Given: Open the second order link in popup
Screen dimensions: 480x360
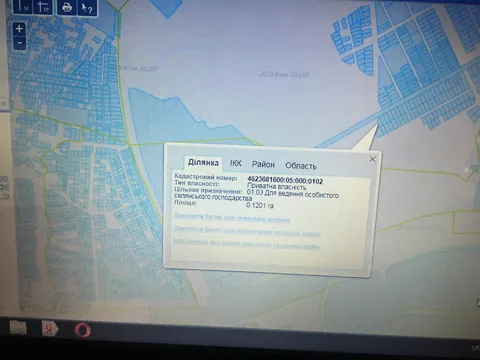Looking at the screenshot, I should tap(247, 231).
